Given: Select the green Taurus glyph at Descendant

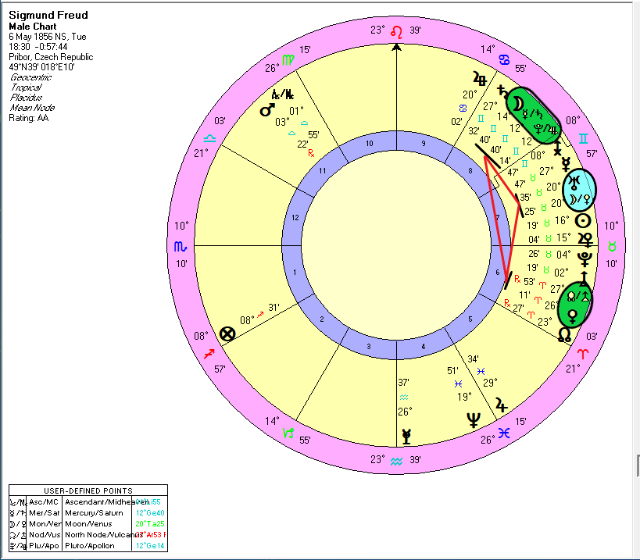Looking at the screenshot, I should pyautogui.click(x=611, y=246).
